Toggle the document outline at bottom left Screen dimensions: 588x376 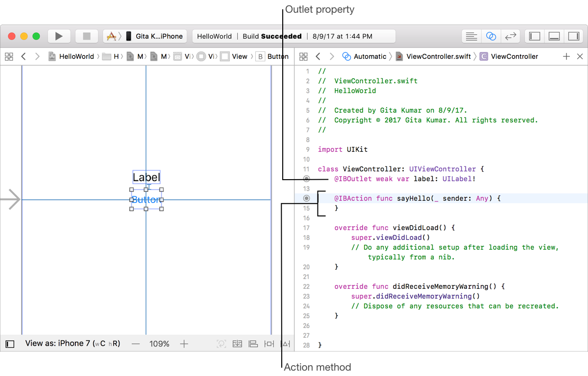point(10,344)
